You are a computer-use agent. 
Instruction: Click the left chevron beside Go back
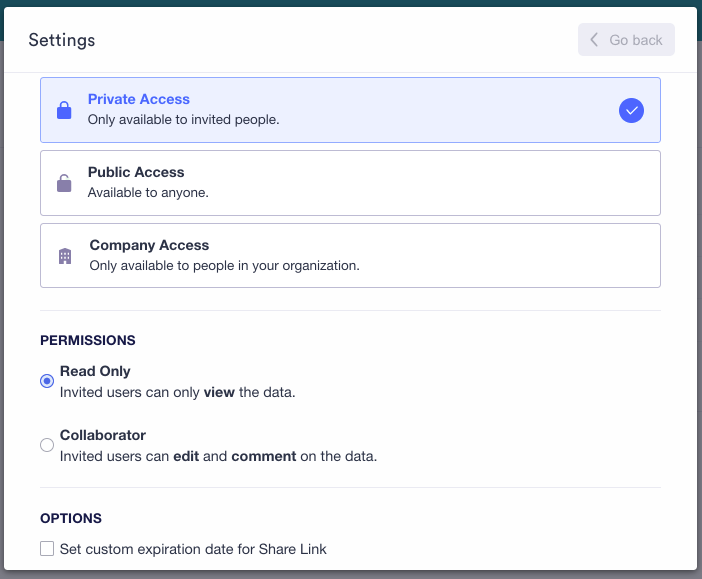click(x=594, y=40)
